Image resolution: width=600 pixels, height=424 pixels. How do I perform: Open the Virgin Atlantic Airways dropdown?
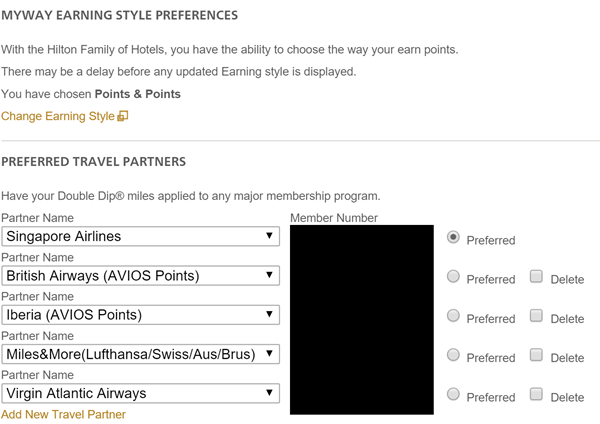[140, 393]
